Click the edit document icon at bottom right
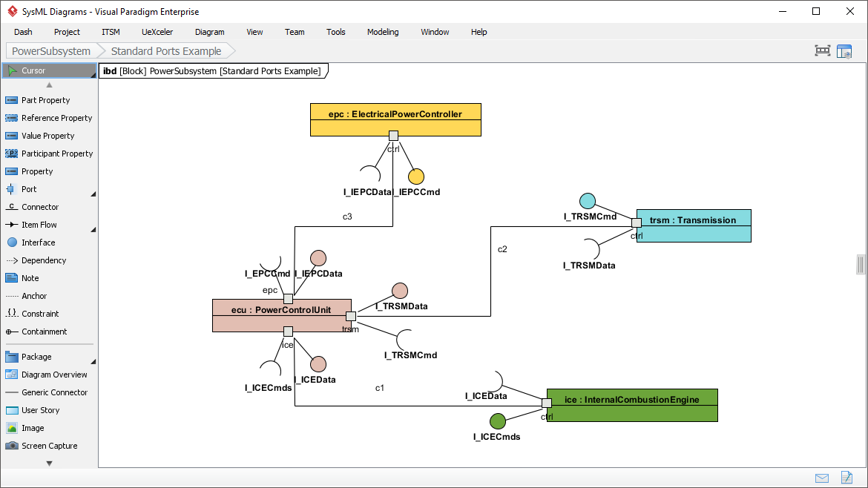The height and width of the screenshot is (488, 868). pos(846,478)
